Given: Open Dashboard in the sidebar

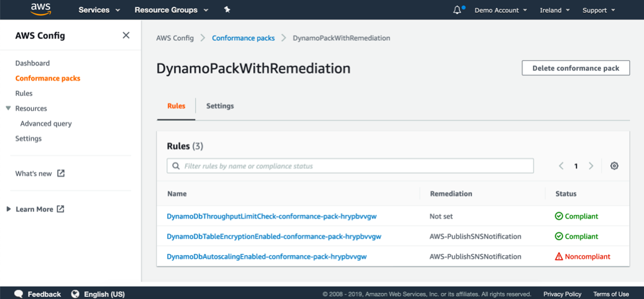Looking at the screenshot, I should click(x=32, y=64).
